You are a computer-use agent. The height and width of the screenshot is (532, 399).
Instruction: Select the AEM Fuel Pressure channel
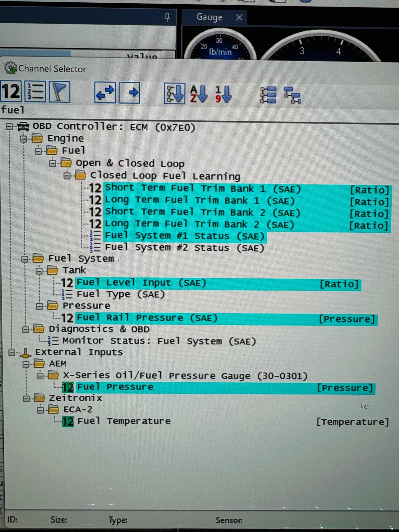click(x=225, y=388)
